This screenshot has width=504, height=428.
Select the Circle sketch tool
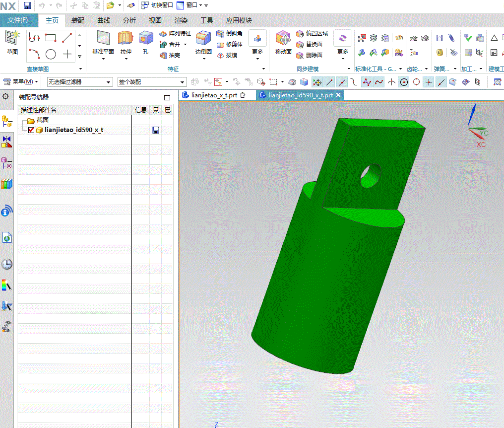pyautogui.click(x=51, y=54)
